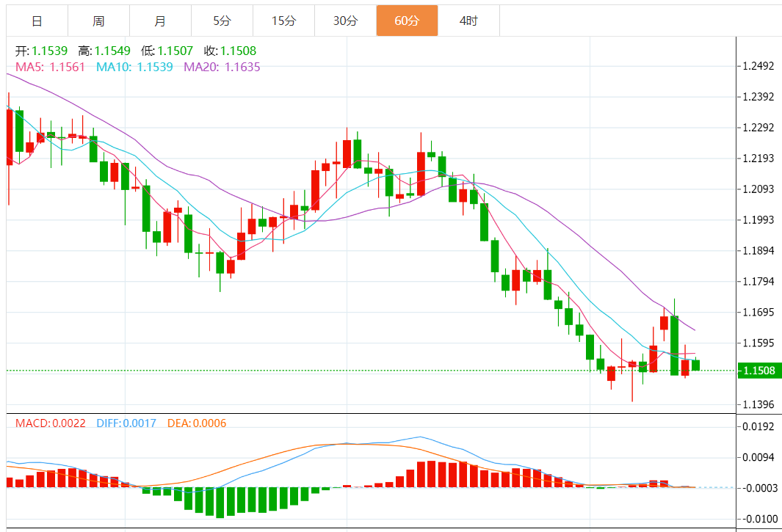Image resolution: width=782 pixels, height=532 pixels.
Task: Click the DIFF:0.0017 label
Action: coord(126,423)
